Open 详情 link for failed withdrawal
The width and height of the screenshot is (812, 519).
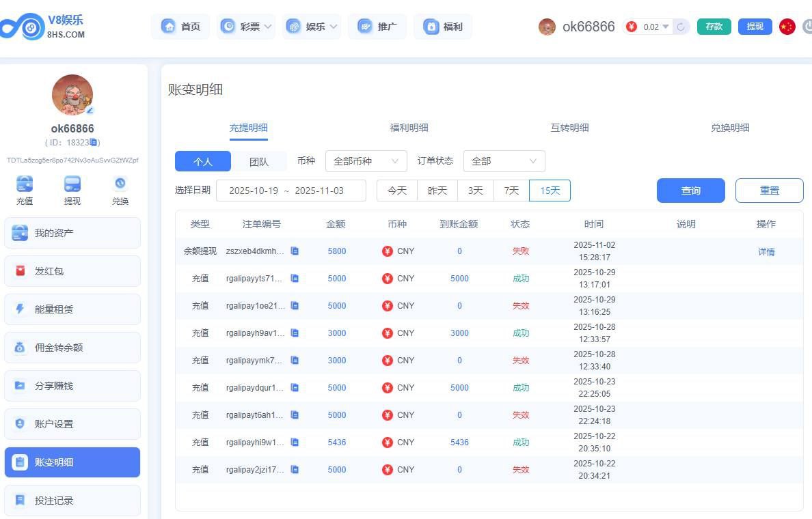tap(766, 252)
